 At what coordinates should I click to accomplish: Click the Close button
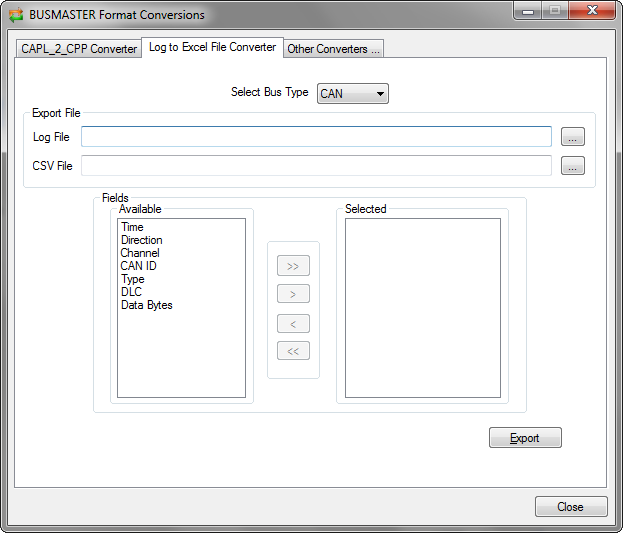[571, 507]
